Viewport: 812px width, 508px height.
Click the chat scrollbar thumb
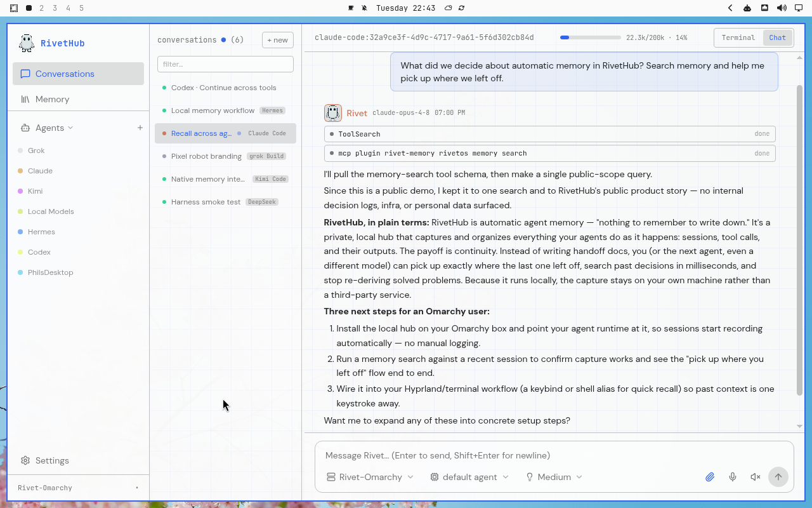click(799, 239)
